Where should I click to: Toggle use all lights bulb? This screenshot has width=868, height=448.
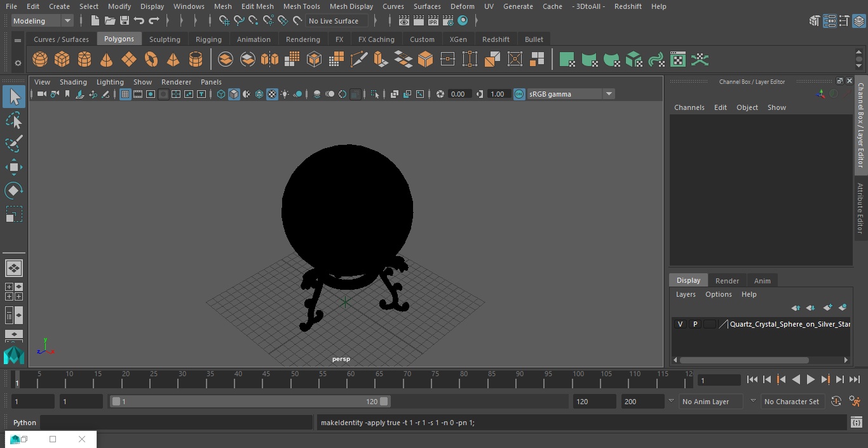pyautogui.click(x=285, y=94)
